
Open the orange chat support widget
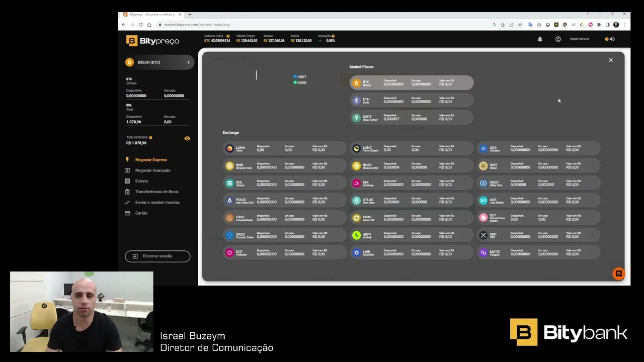[x=618, y=274]
